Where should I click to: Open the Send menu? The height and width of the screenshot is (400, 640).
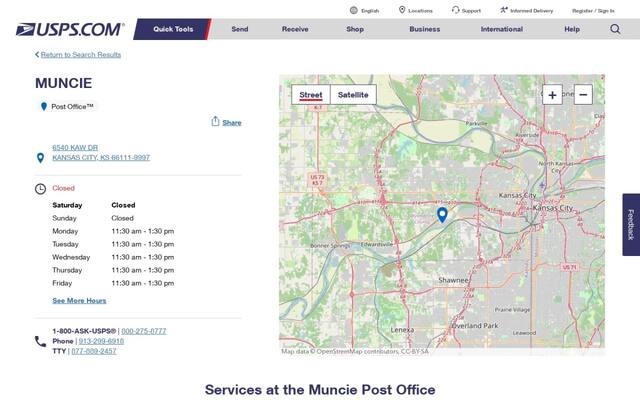pyautogui.click(x=240, y=29)
